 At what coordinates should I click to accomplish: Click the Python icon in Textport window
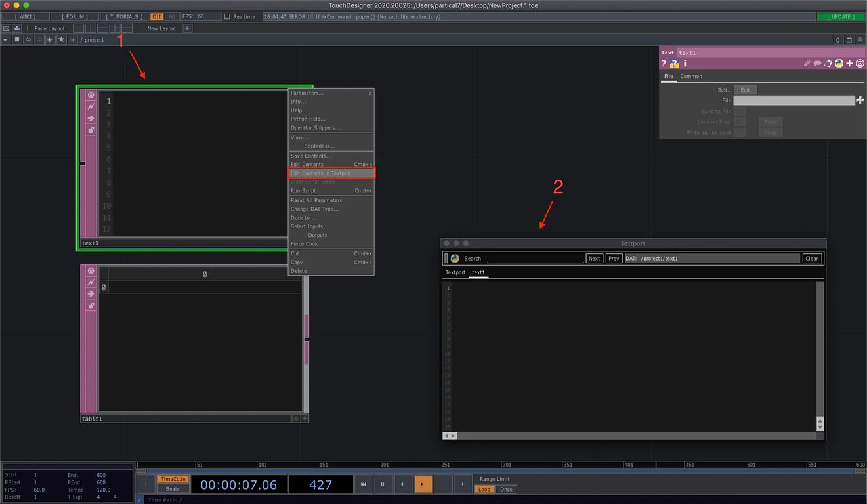pos(455,259)
